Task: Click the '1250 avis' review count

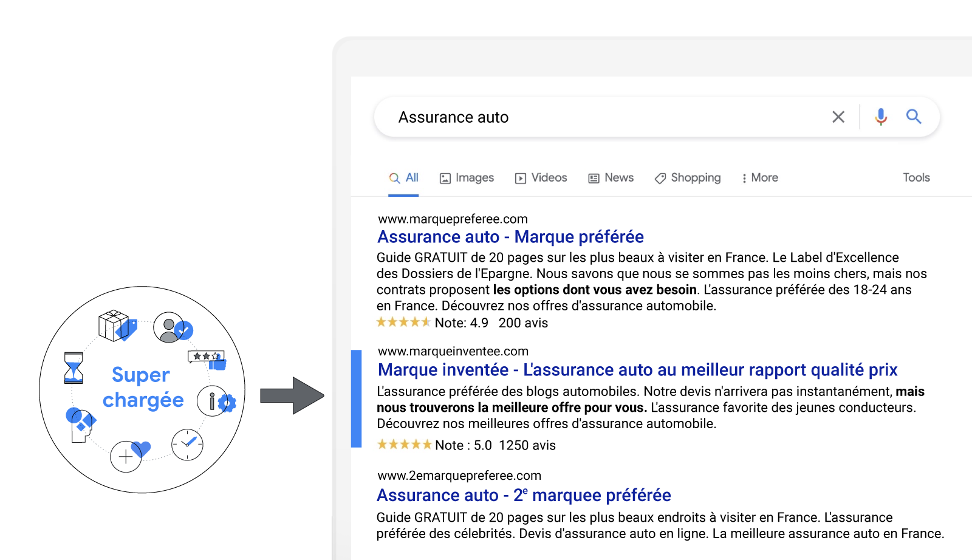Action: [x=527, y=445]
